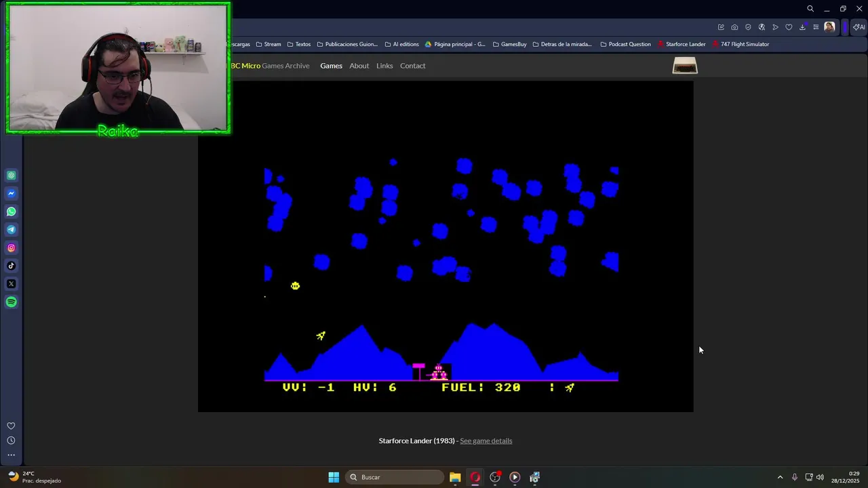Open the Stream bookmarks folder
The height and width of the screenshot is (488, 868).
click(269, 44)
